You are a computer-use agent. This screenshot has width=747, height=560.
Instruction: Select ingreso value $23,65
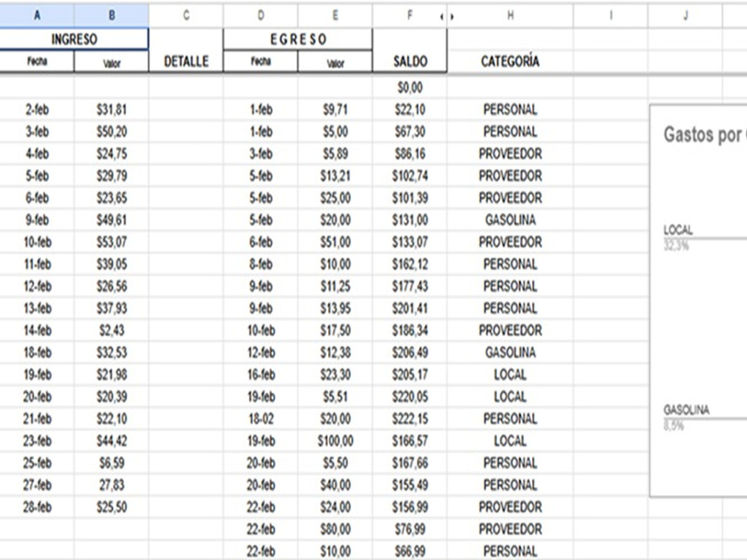pos(111,198)
